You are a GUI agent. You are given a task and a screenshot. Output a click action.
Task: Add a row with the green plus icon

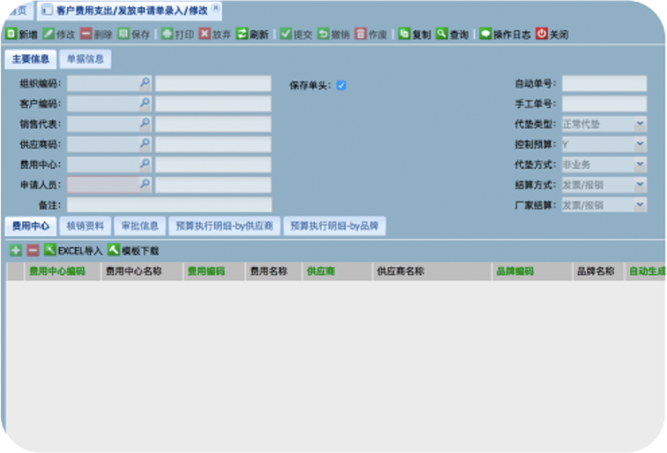[x=15, y=250]
